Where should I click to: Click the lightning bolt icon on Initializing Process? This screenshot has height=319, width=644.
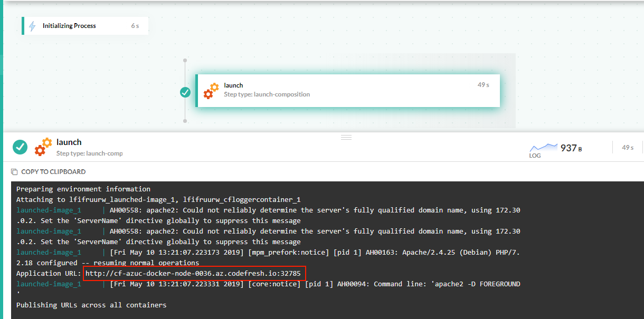coord(33,26)
